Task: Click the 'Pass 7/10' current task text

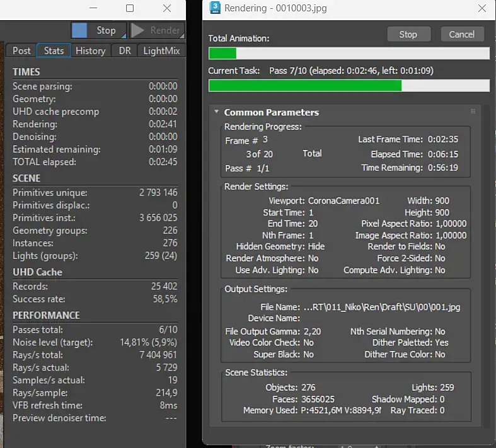Action: [x=288, y=71]
